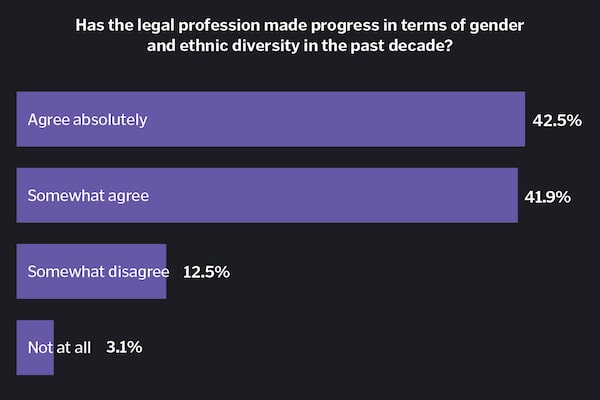The image size is (600, 400).
Task: Click the 41.9% percentage value
Action: 547,198
